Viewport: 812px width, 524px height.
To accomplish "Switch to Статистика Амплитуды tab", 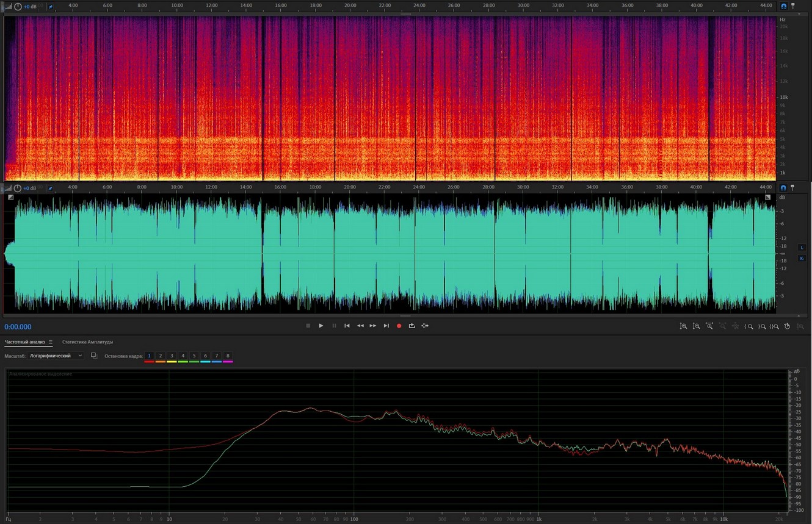I will tap(87, 342).
